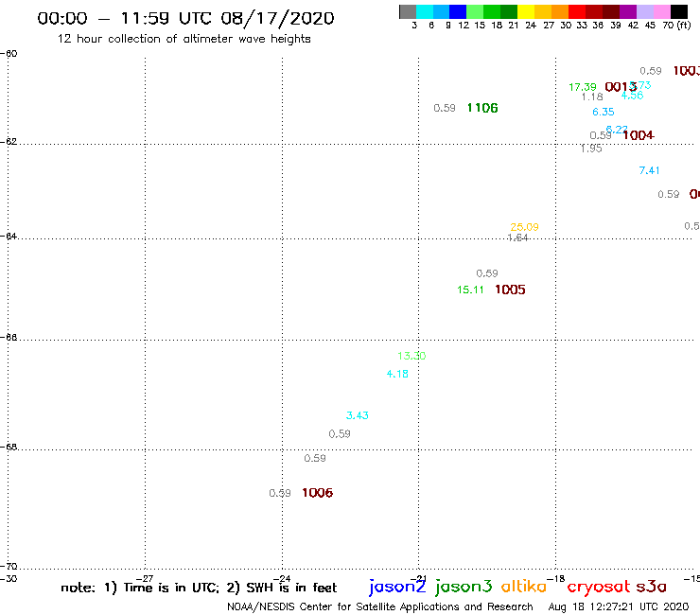Click the 4.18 wave height value
The height and width of the screenshot is (615, 700).
(397, 374)
